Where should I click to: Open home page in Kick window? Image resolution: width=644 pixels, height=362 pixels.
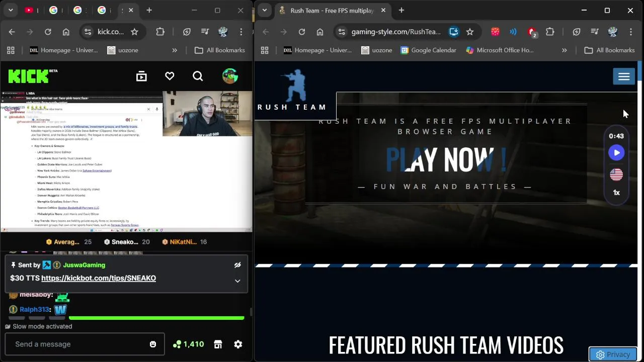pos(66,32)
